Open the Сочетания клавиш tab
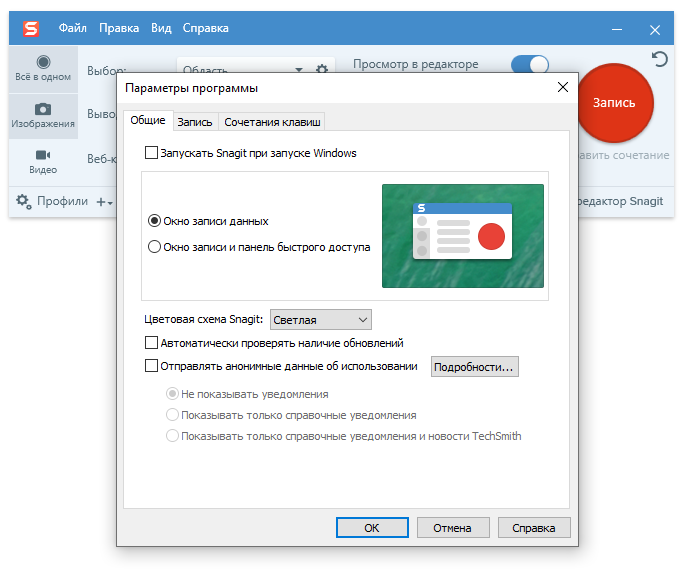This screenshot has height=572, width=694. 272,122
